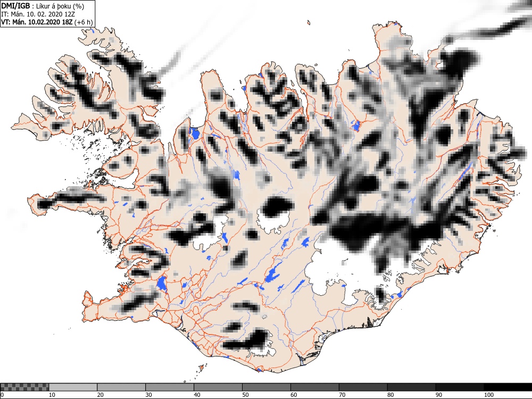
Task: Select the black swatch right of 100
Action: coord(508,387)
